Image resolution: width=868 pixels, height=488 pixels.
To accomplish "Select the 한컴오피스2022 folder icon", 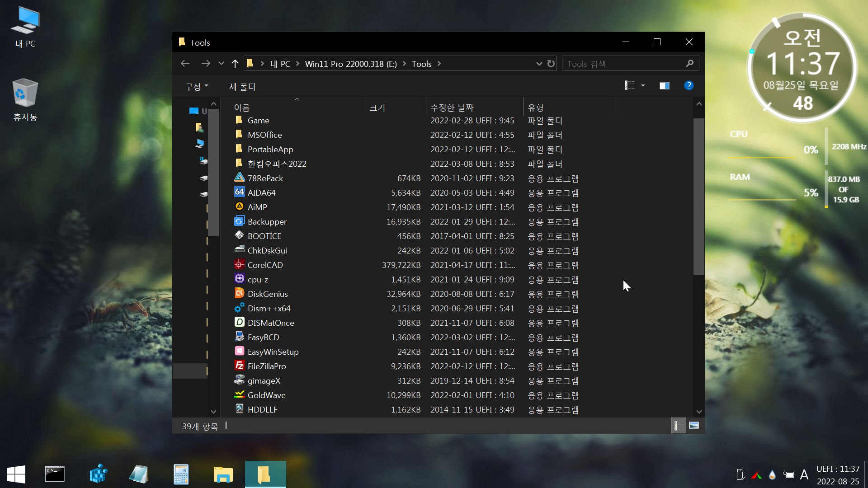I will [x=239, y=163].
